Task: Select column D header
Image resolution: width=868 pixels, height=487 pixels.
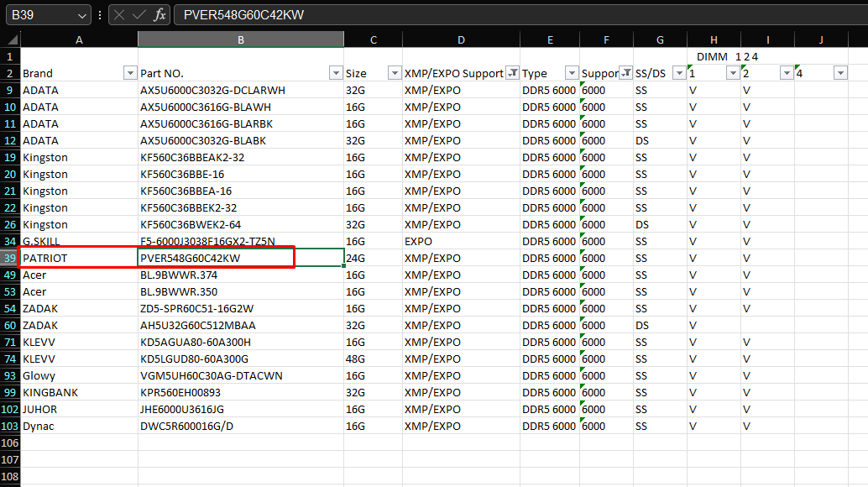Action: (x=461, y=39)
